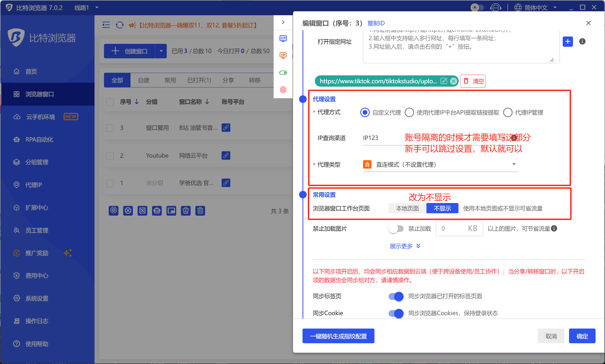
Task: Remove the TikTok URL tag
Action: [x=453, y=81]
